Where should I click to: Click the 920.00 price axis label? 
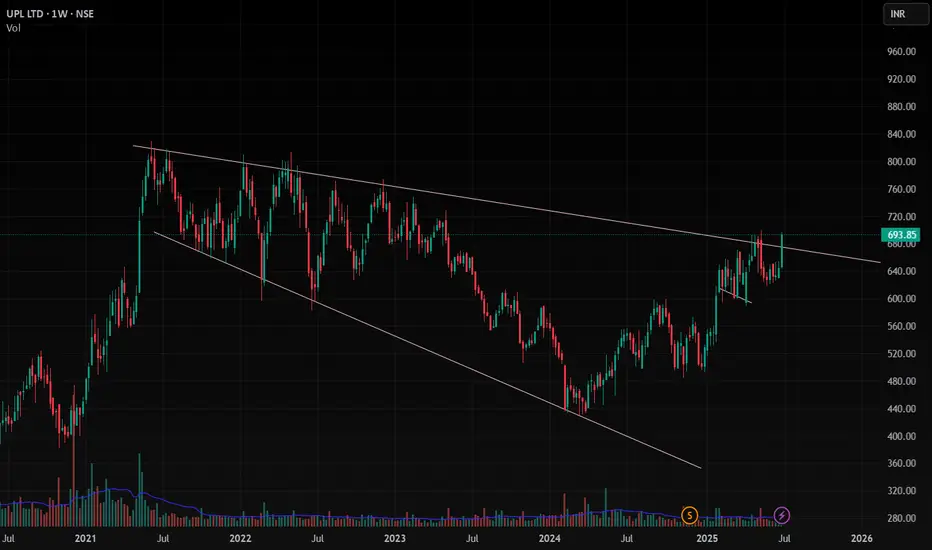[x=901, y=79]
